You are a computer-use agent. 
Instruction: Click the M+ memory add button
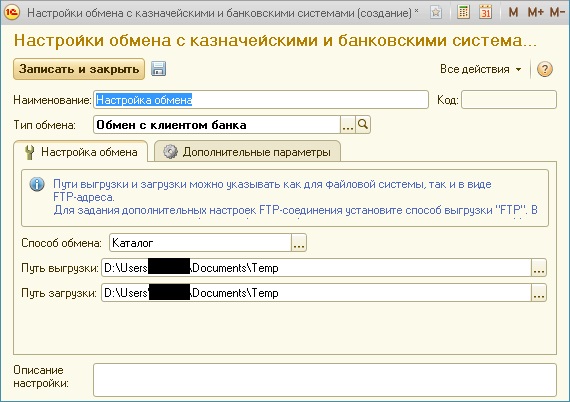(x=535, y=13)
